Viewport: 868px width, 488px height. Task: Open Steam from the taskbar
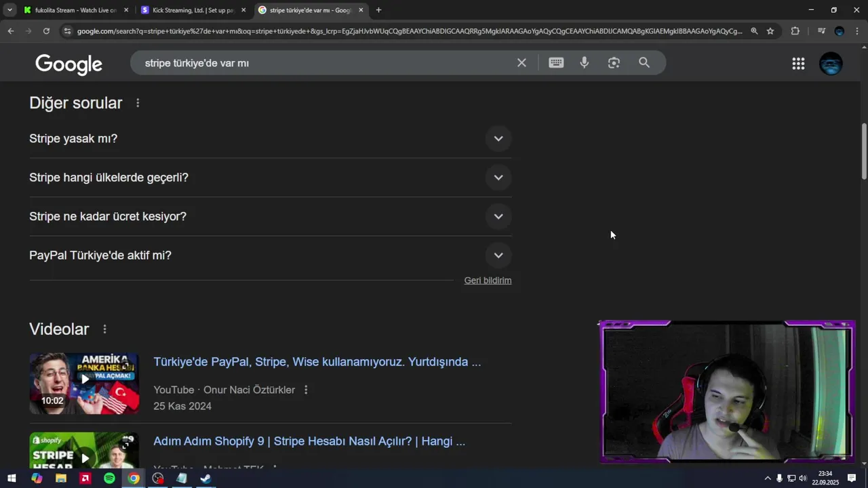(x=206, y=479)
